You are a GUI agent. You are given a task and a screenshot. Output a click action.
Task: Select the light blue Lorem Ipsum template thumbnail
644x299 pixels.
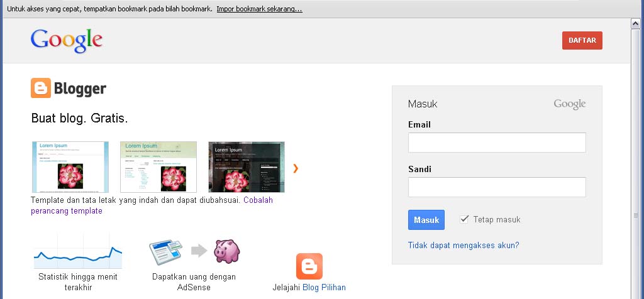[x=70, y=167]
